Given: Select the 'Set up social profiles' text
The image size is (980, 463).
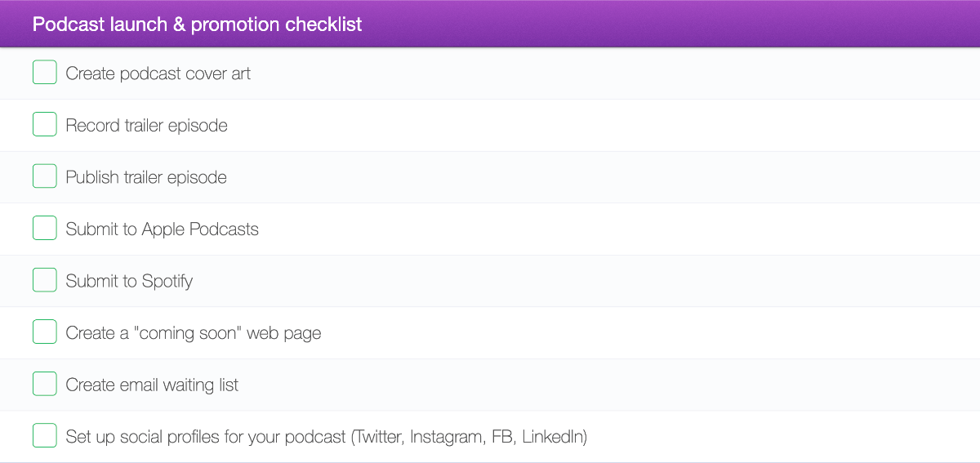Looking at the screenshot, I should pyautogui.click(x=206, y=437).
